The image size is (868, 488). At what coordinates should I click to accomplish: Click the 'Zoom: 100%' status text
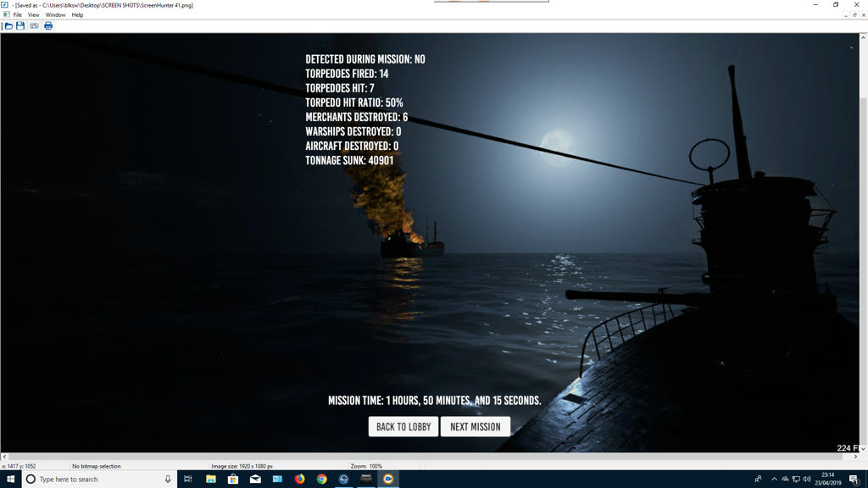click(x=366, y=467)
